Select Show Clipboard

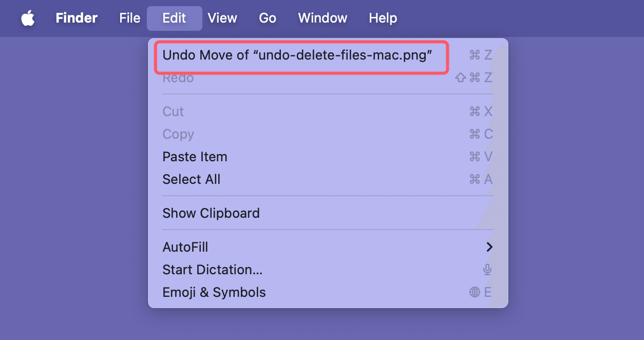[x=211, y=213]
